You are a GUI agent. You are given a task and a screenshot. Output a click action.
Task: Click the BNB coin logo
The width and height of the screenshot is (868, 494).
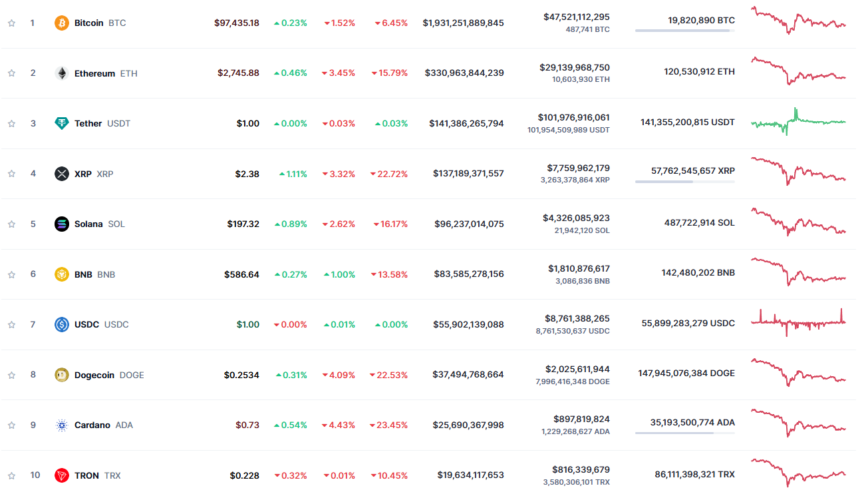(x=62, y=274)
